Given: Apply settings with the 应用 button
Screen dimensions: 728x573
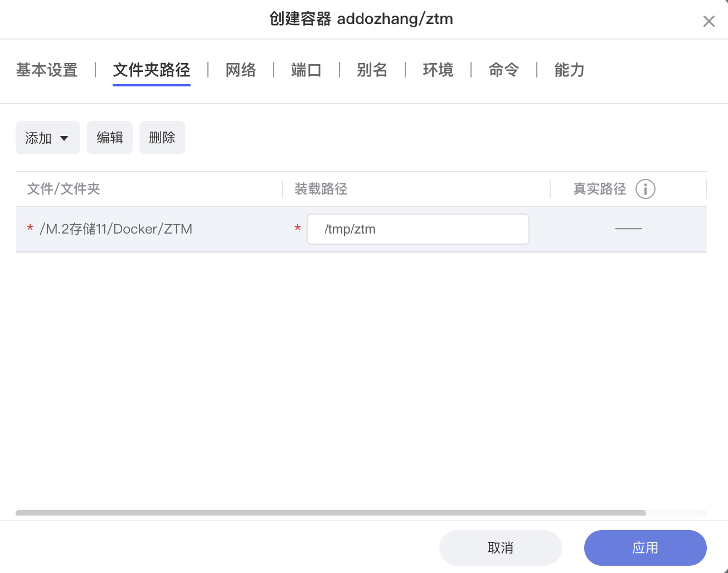Looking at the screenshot, I should (x=645, y=548).
